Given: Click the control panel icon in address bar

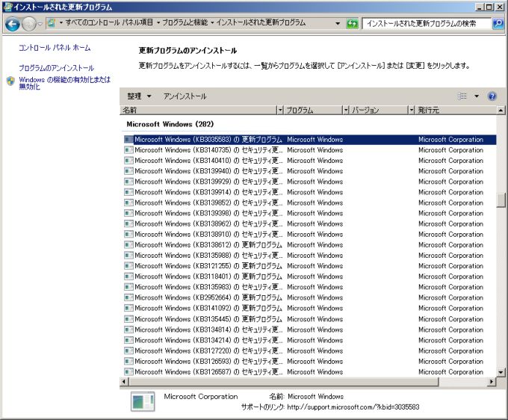Looking at the screenshot, I should coord(52,22).
